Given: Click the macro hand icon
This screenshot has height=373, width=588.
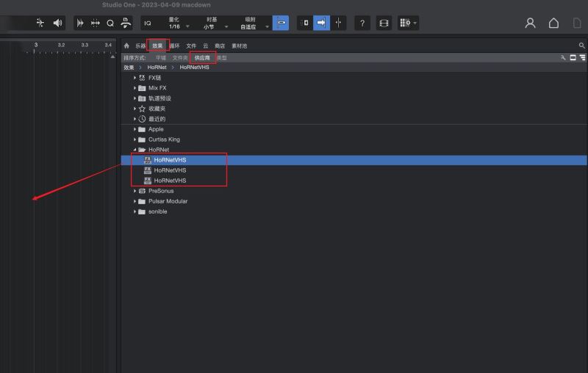Looking at the screenshot, I should point(126,23).
